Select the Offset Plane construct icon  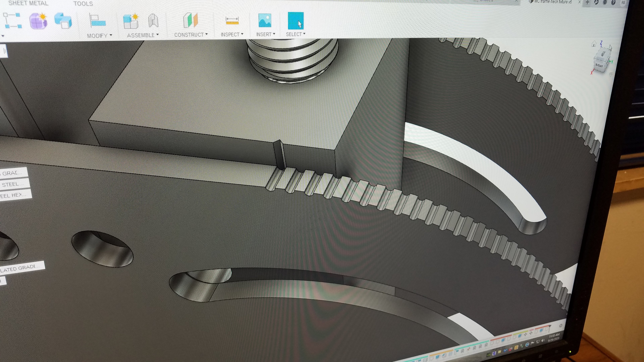point(191,20)
